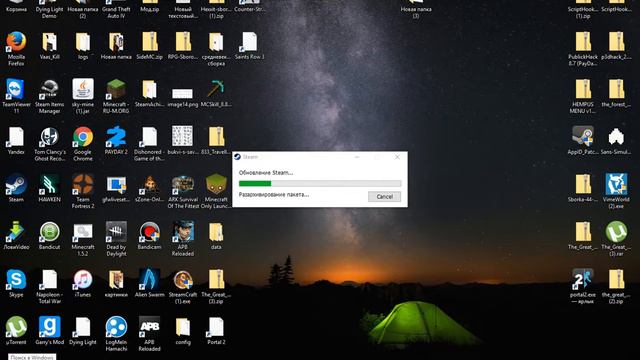This screenshot has height=360, width=640.
Task: Select the ghsliveset... installer icon
Action: (116, 184)
